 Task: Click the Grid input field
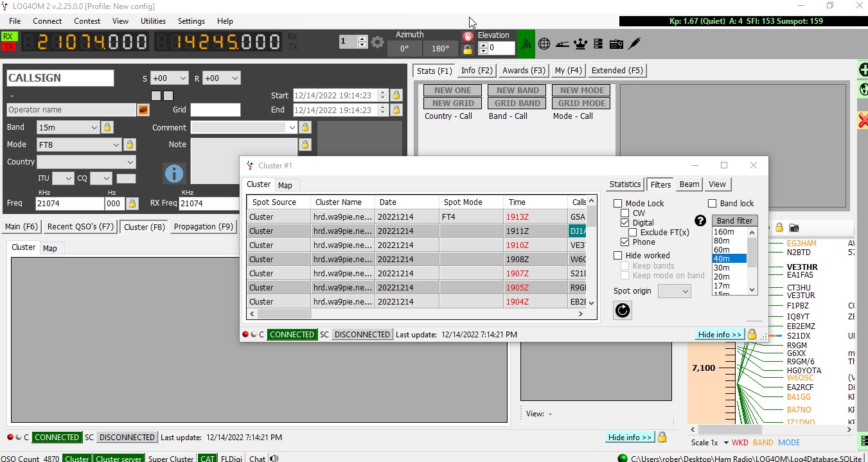point(215,110)
